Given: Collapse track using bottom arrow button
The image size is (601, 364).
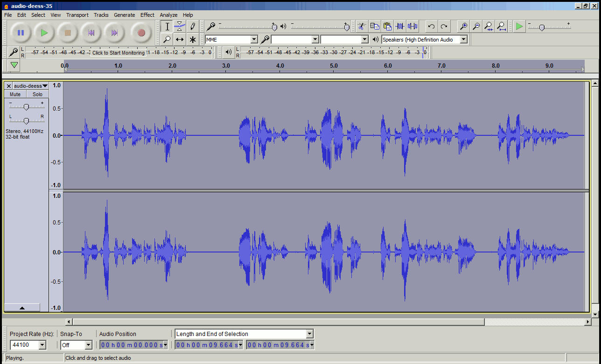Looking at the screenshot, I should pos(22,308).
